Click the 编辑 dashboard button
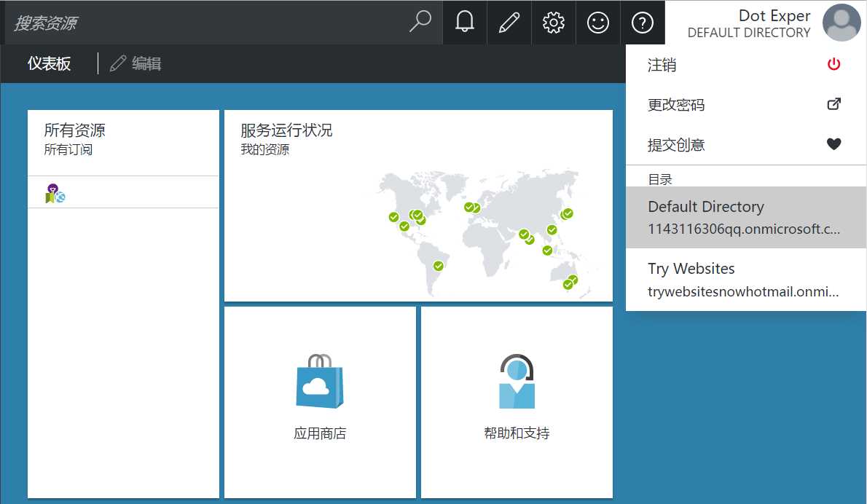Image resolution: width=867 pixels, height=504 pixels. [136, 64]
